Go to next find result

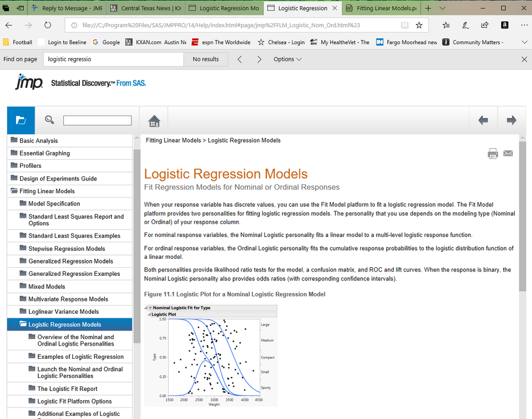click(259, 60)
